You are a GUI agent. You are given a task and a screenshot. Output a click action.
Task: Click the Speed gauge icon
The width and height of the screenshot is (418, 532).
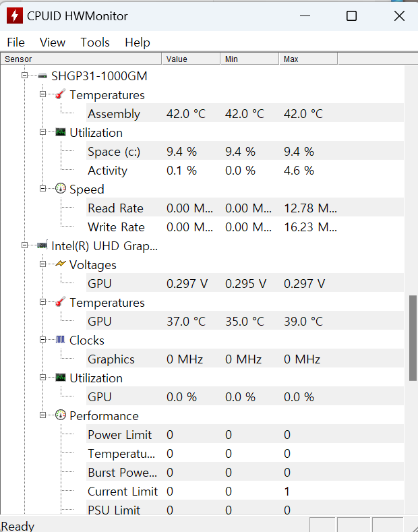click(61, 189)
